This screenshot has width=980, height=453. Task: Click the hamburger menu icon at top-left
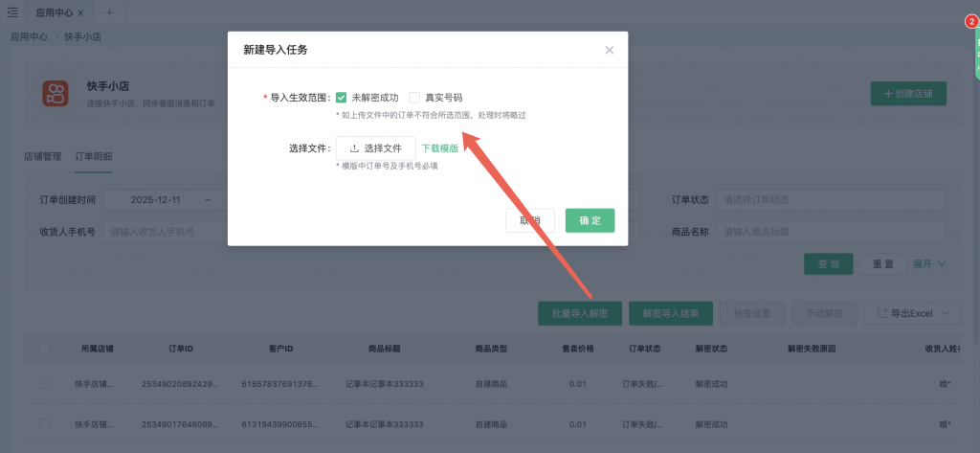(x=11, y=12)
